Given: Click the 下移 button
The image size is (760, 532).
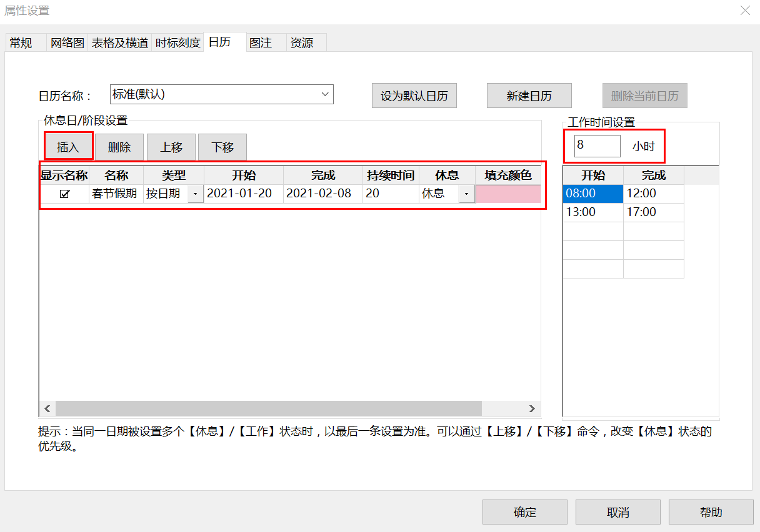Looking at the screenshot, I should pyautogui.click(x=222, y=147).
